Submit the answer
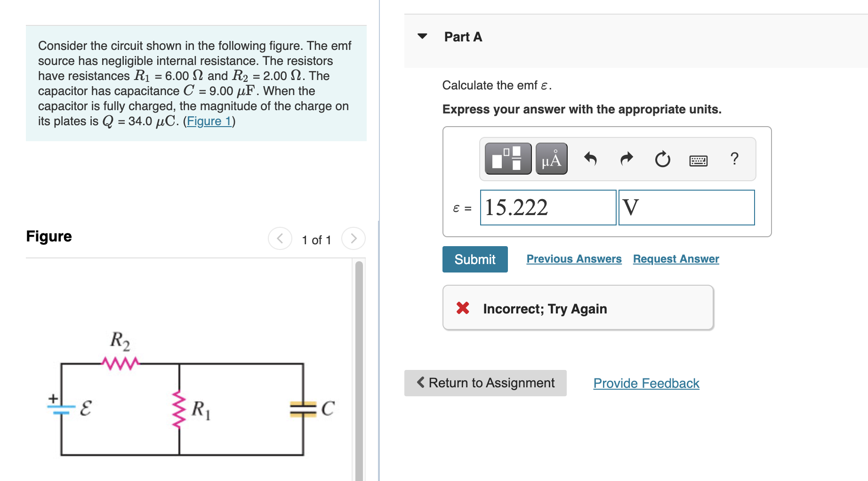The image size is (868, 481). click(x=474, y=259)
